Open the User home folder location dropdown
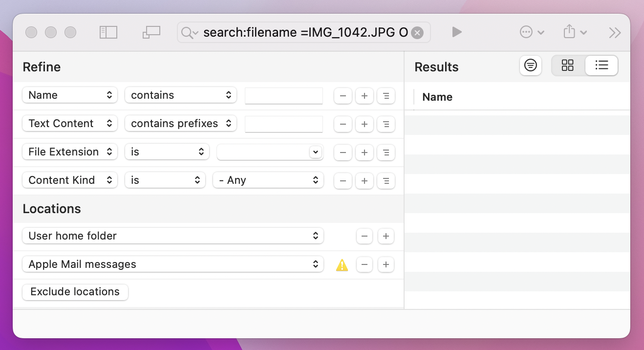The width and height of the screenshot is (644, 350). (173, 236)
